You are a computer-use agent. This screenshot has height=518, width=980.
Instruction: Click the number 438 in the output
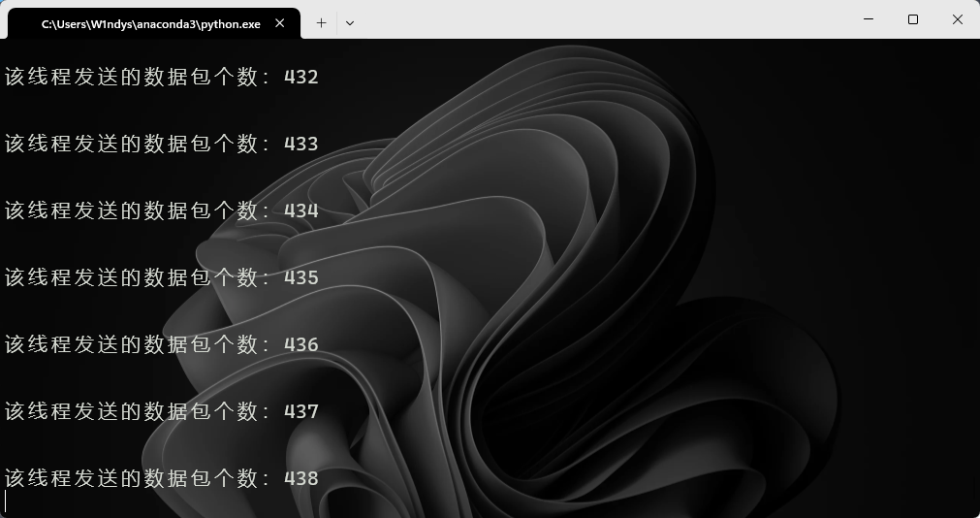(x=301, y=478)
